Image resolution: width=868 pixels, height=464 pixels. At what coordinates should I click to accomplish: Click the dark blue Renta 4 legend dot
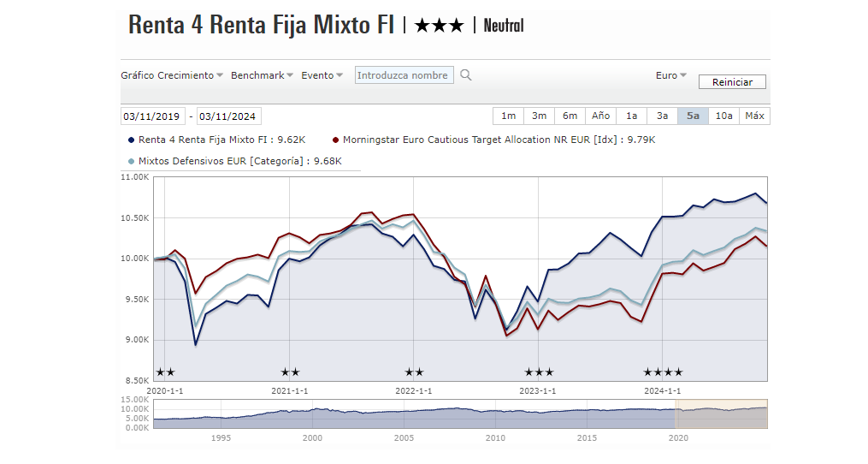[x=131, y=140]
